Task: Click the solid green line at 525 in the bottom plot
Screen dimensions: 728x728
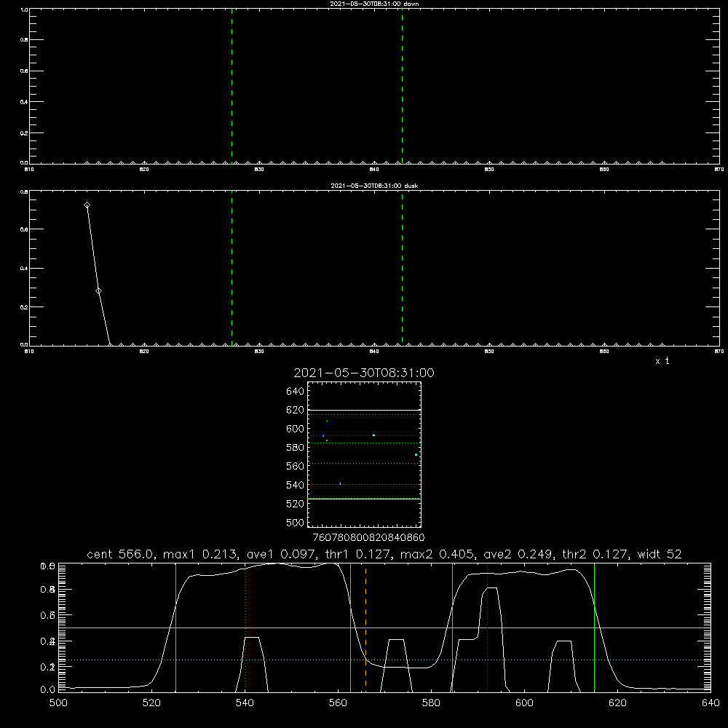Action: (175, 628)
